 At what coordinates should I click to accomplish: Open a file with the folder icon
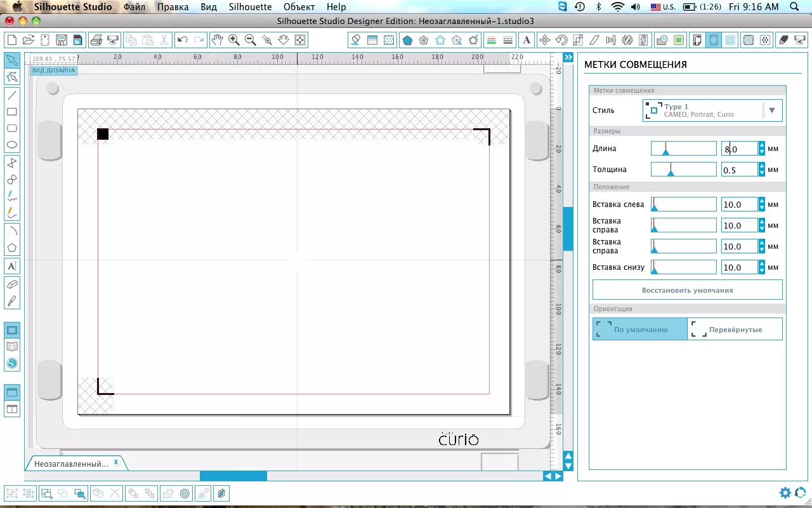(x=29, y=40)
